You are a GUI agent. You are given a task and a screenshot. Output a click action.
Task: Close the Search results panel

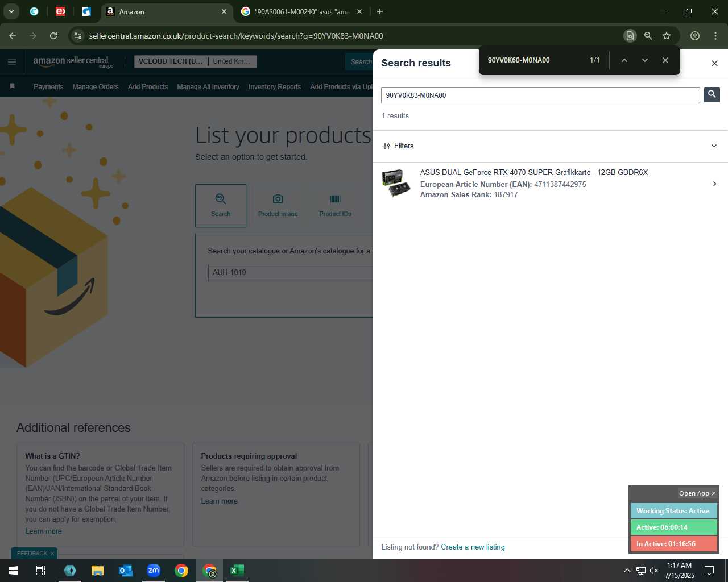714,63
